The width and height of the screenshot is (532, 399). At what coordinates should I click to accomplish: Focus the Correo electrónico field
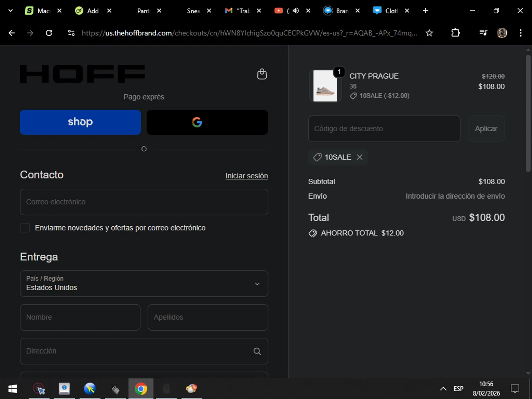point(144,202)
